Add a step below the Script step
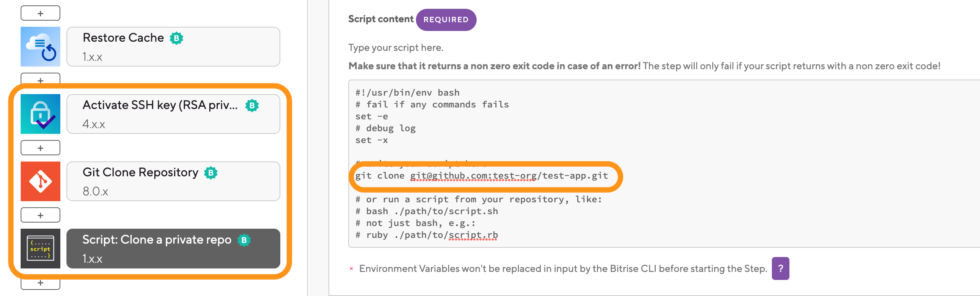Image resolution: width=980 pixels, height=296 pixels. (40, 283)
